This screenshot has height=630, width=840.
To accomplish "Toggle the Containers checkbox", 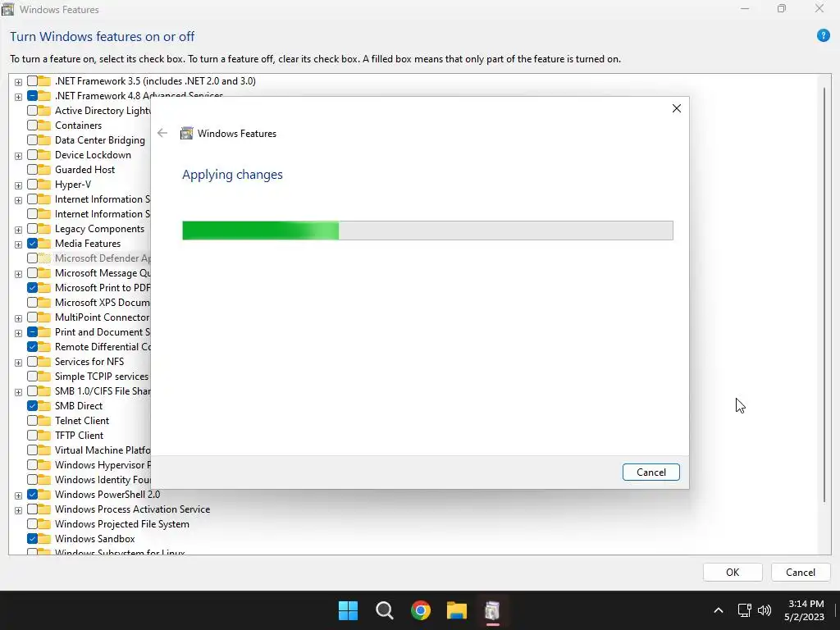I will pos(32,126).
